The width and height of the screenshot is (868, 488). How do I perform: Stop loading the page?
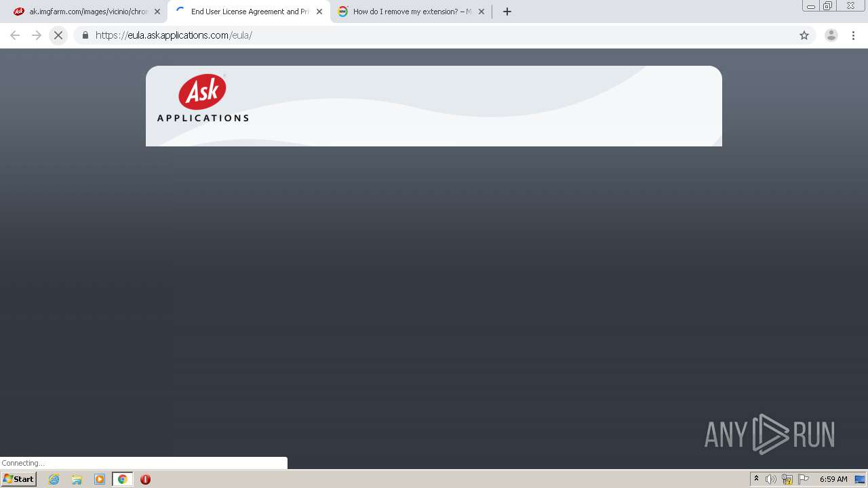click(58, 35)
